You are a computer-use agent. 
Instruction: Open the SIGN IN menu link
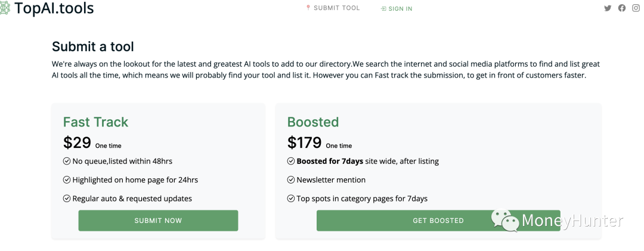pos(400,8)
